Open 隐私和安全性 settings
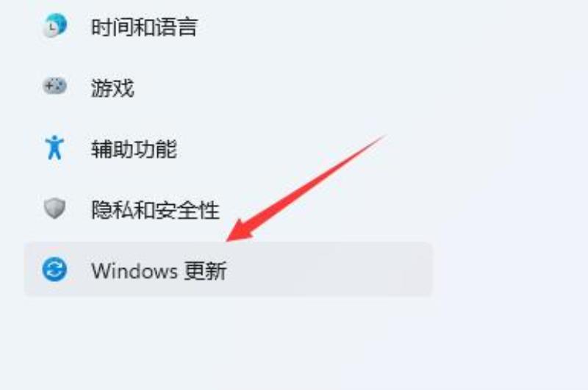The width and height of the screenshot is (588, 390). pyautogui.click(x=229, y=210)
